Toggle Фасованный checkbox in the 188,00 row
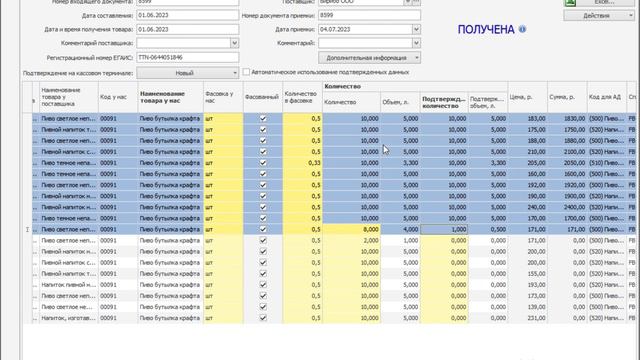 pos(263,140)
